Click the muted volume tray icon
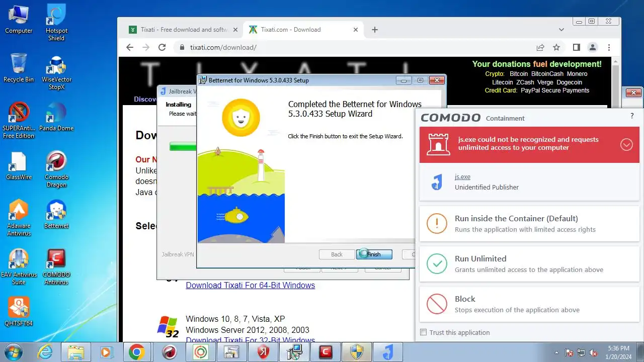 (594, 353)
